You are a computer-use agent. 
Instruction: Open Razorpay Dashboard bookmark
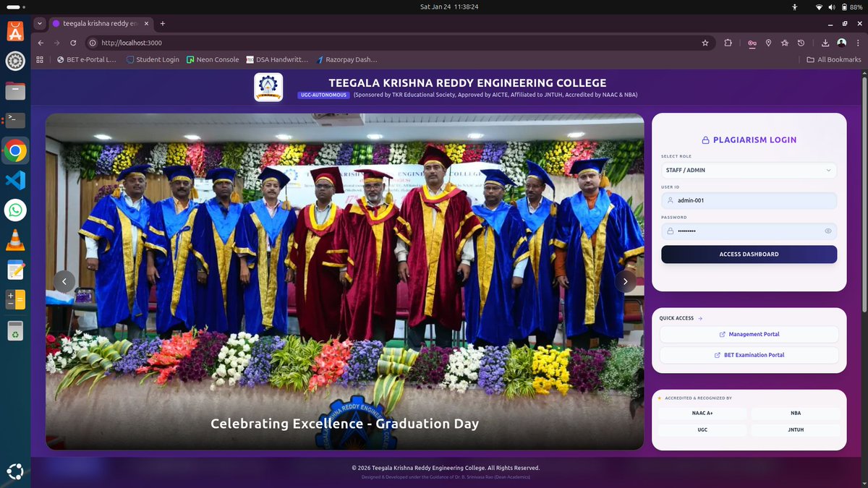point(346,59)
